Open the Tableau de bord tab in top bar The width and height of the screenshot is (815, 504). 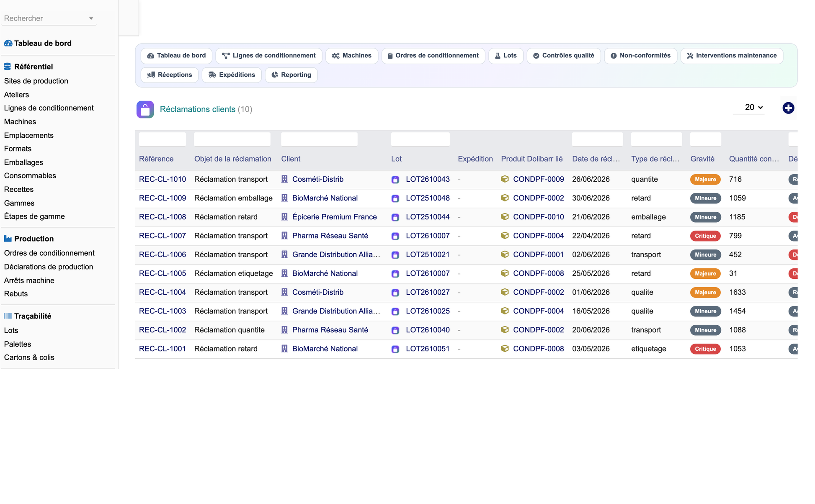point(176,56)
